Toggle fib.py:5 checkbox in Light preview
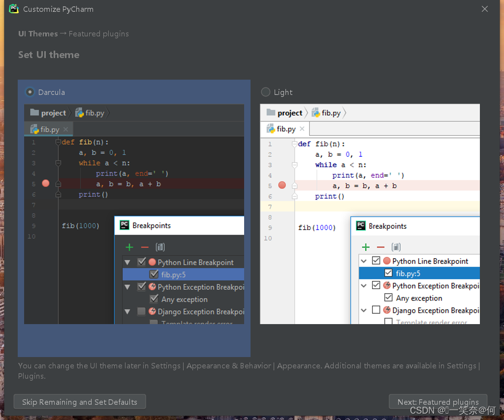The width and height of the screenshot is (504, 420). [388, 272]
